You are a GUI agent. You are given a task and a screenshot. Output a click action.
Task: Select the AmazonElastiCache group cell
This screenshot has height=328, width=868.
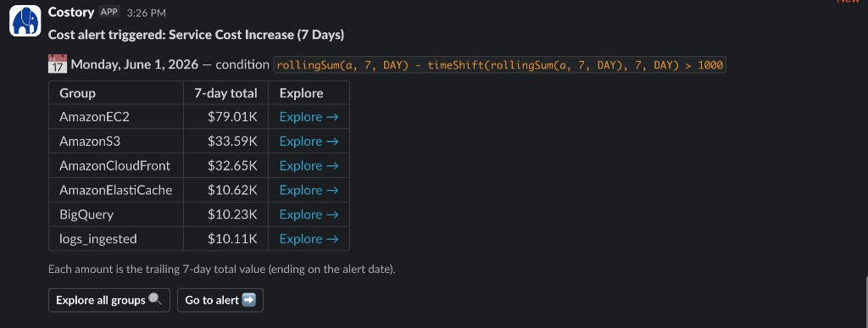pyautogui.click(x=116, y=190)
